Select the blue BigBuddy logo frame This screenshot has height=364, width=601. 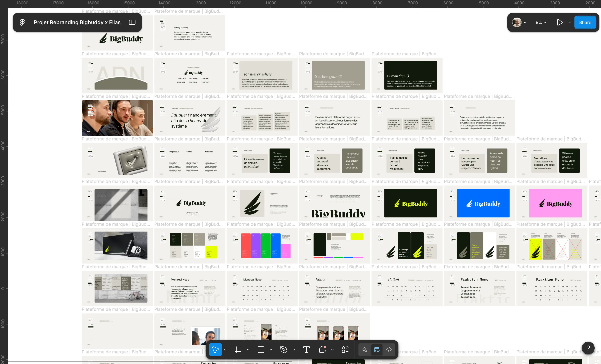coord(483,203)
